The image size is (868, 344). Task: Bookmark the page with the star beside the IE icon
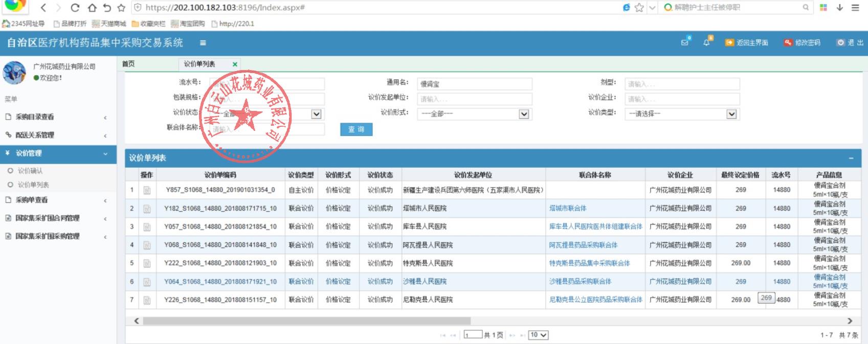pyautogui.click(x=639, y=8)
